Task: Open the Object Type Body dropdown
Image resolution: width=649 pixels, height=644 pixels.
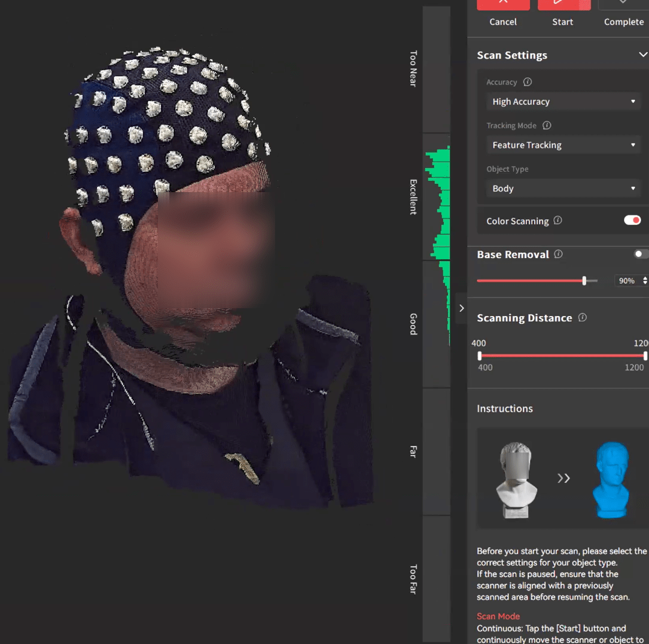Action: click(563, 189)
